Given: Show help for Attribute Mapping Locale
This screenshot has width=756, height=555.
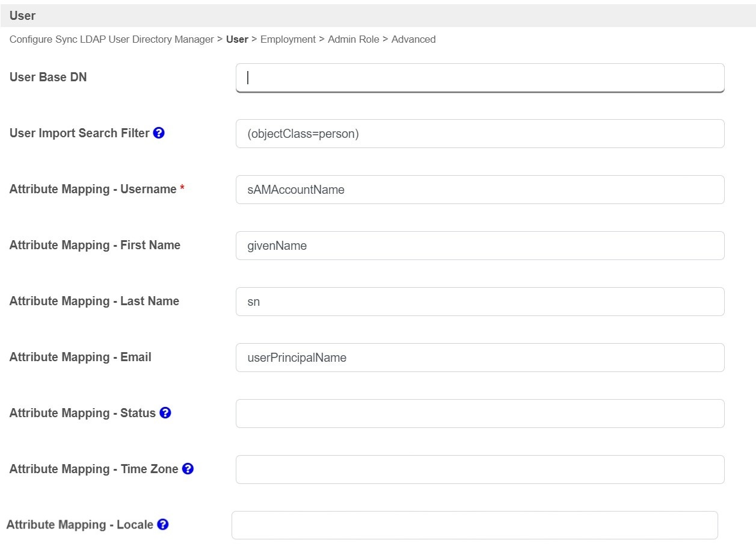Looking at the screenshot, I should 162,525.
